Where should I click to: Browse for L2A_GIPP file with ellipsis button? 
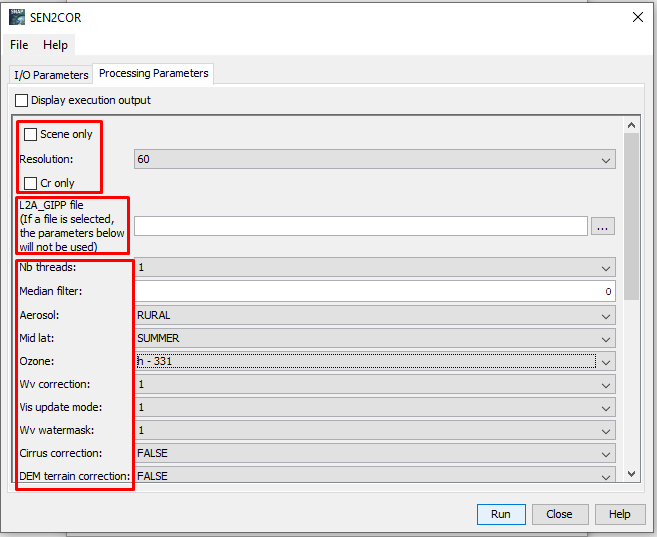click(603, 226)
